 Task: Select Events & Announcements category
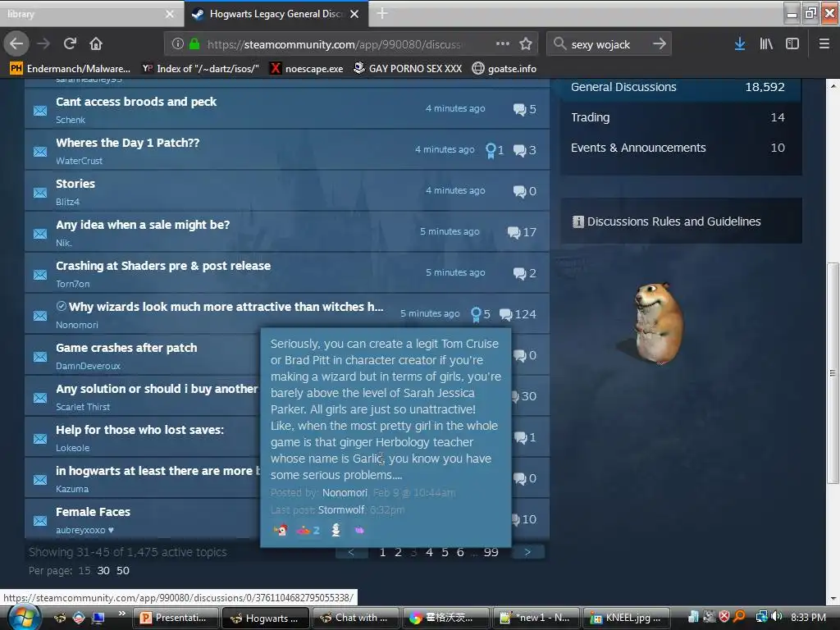pyautogui.click(x=681, y=148)
